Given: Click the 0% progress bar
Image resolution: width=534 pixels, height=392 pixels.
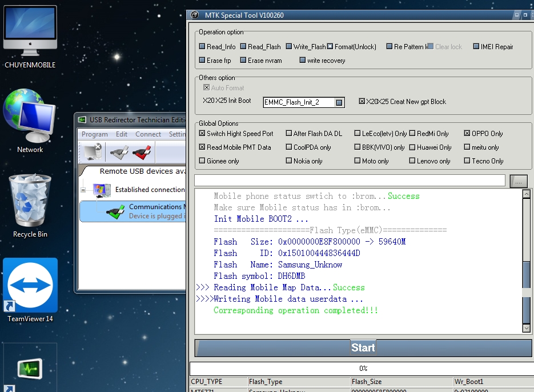Looking at the screenshot, I should point(362,369).
